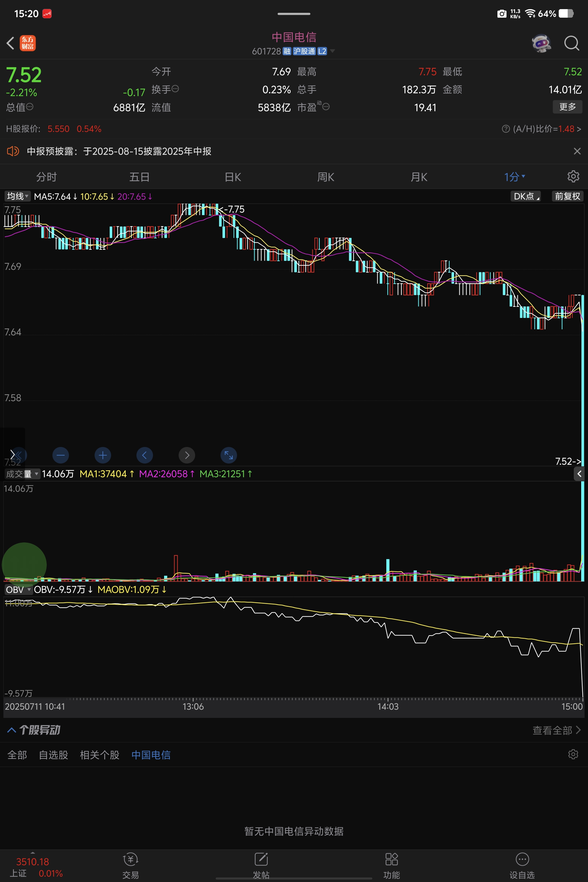Tap the 上证 3510.18 index ticker
The image size is (588, 882).
33,867
